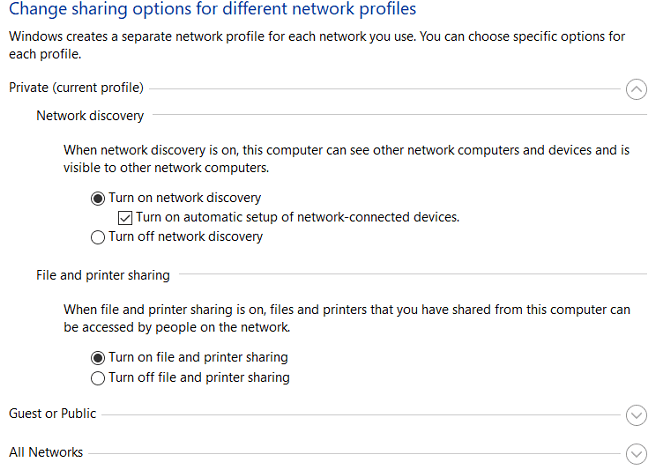Image resolution: width=657 pixels, height=471 pixels.
Task: Click the Private (current profile) heading
Action: 76,88
